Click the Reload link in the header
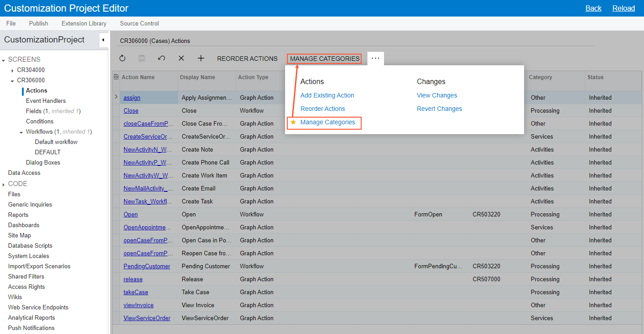Image resolution: width=644 pixels, height=334 pixels. [x=623, y=8]
